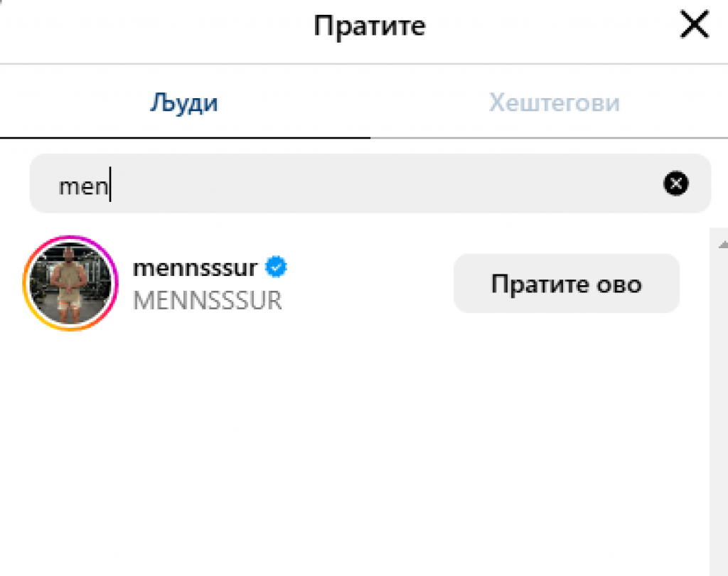
Task: Click the MENNSSSUR display name
Action: (x=207, y=301)
